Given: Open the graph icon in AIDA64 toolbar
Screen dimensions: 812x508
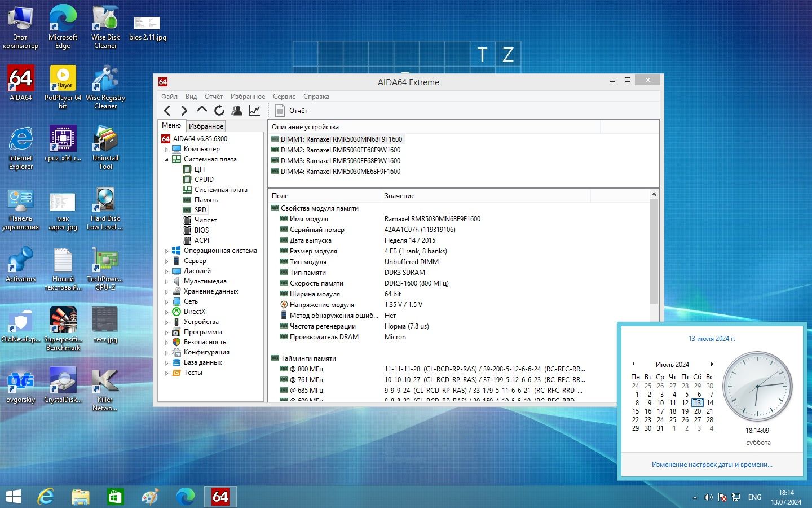Looking at the screenshot, I should pos(254,111).
